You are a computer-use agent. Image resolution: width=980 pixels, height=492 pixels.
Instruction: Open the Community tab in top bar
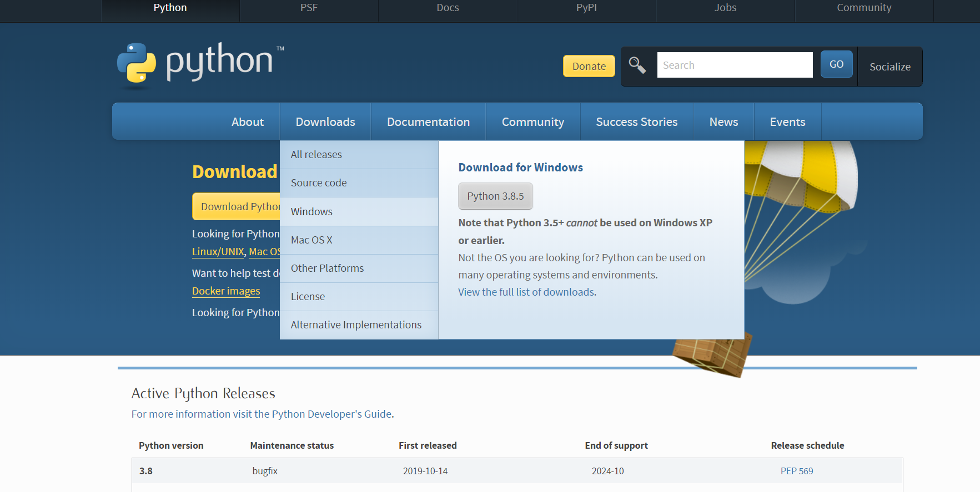point(864,8)
